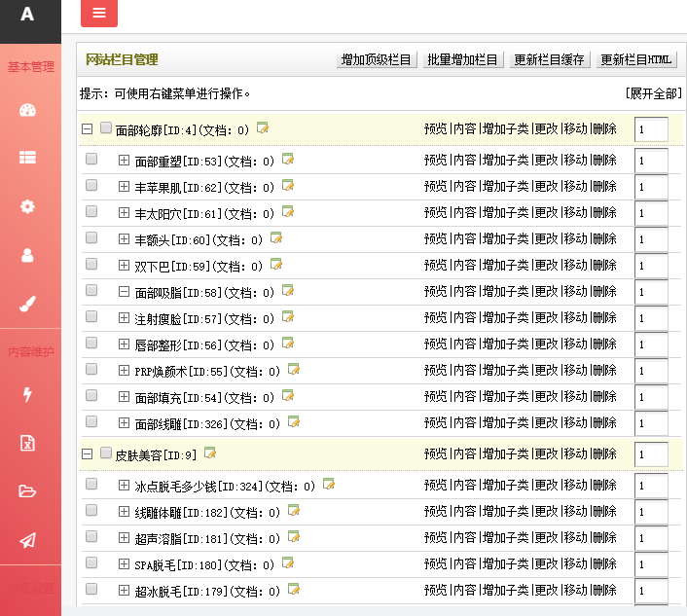This screenshot has height=616, width=687.
Task: Tick the checkbox next to 唇部整形
Action: tap(91, 343)
